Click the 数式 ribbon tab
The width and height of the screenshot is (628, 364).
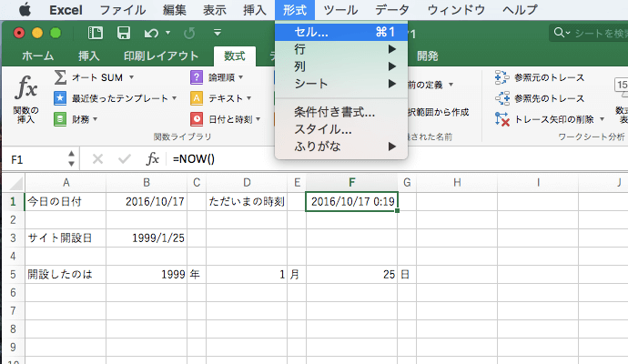(x=235, y=56)
